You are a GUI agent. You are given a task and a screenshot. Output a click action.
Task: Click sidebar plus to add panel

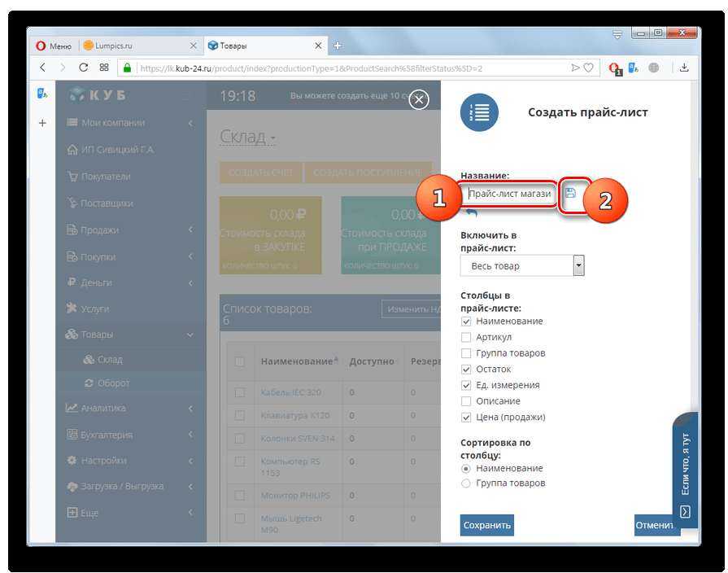(x=42, y=123)
